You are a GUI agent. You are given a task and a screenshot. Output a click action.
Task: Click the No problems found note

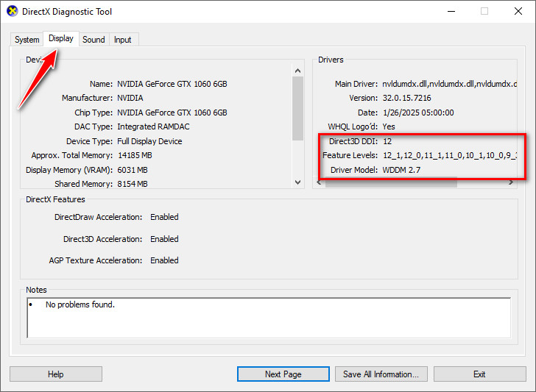coord(80,304)
